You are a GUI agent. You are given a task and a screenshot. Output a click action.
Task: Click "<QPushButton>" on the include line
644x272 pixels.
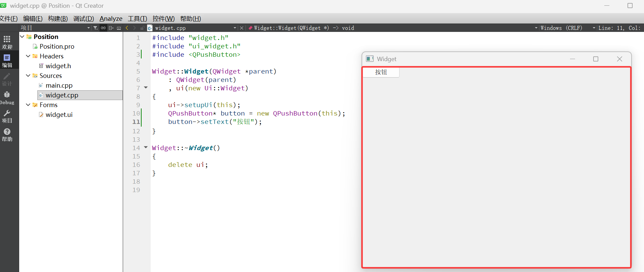pyautogui.click(x=215, y=54)
